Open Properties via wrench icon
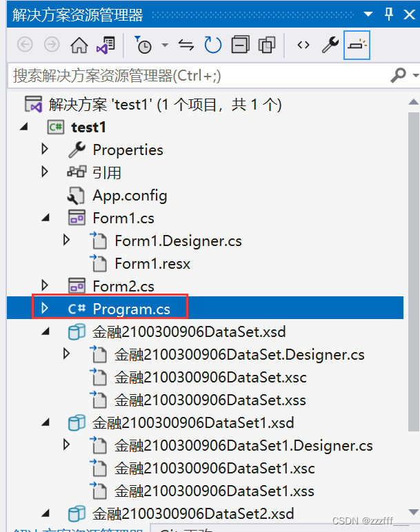Screen dimensions: 420x532 click(330, 45)
